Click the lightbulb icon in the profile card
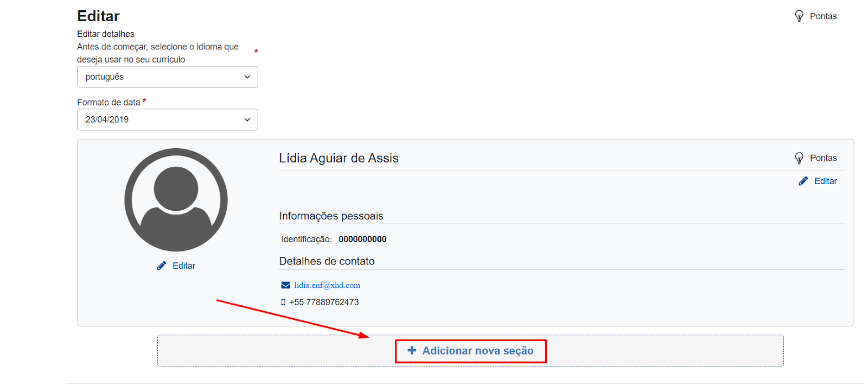 (799, 158)
